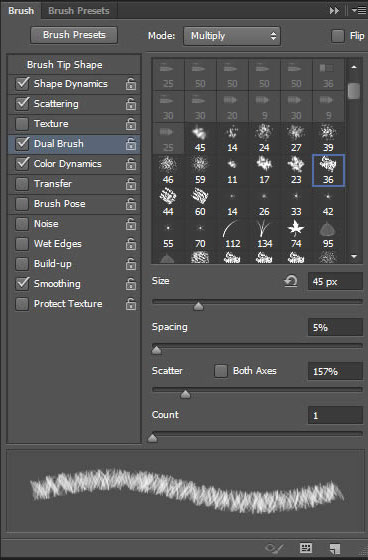Select Brush Tip Shape section
This screenshot has height=560, width=368.
[x=65, y=65]
